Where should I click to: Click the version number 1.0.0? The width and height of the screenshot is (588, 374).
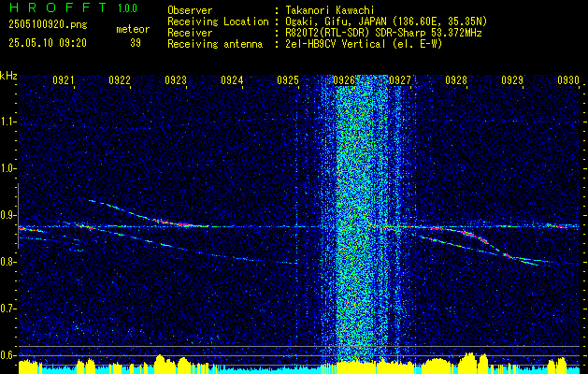[127, 8]
